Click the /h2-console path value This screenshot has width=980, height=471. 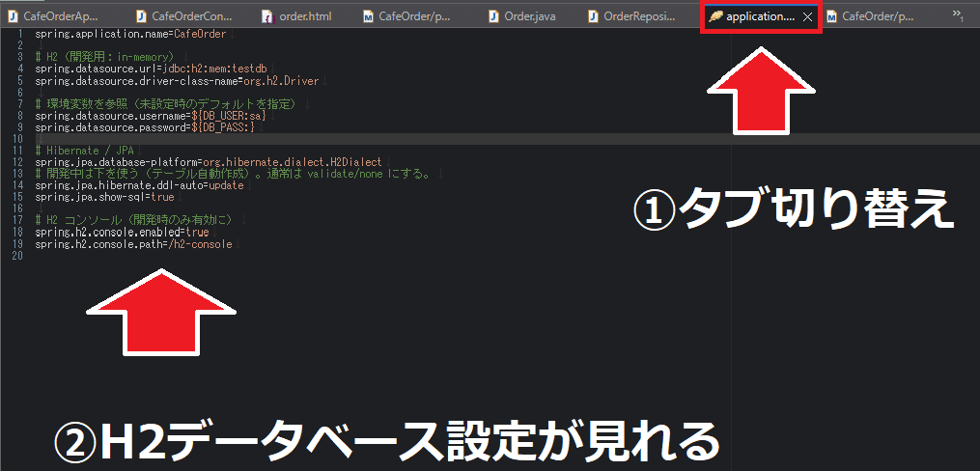click(x=199, y=244)
